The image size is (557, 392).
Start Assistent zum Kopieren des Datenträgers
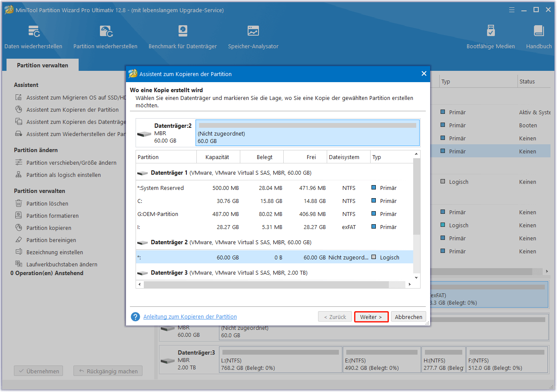point(70,122)
